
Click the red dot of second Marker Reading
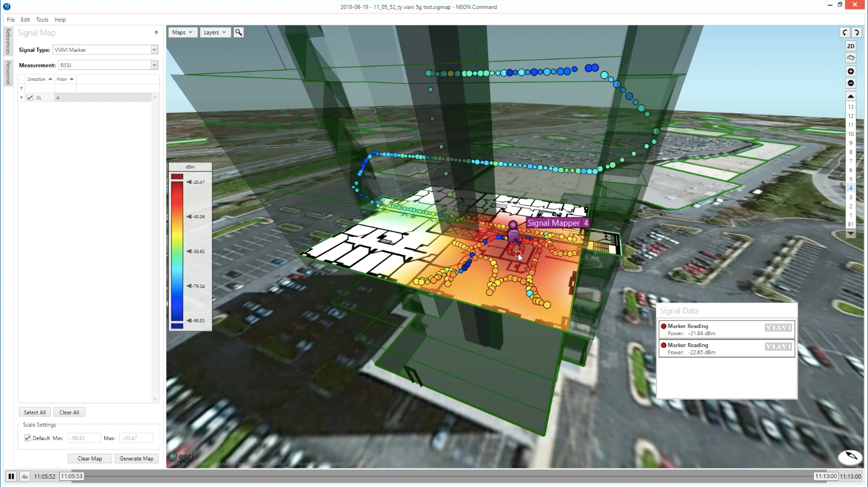coord(664,345)
